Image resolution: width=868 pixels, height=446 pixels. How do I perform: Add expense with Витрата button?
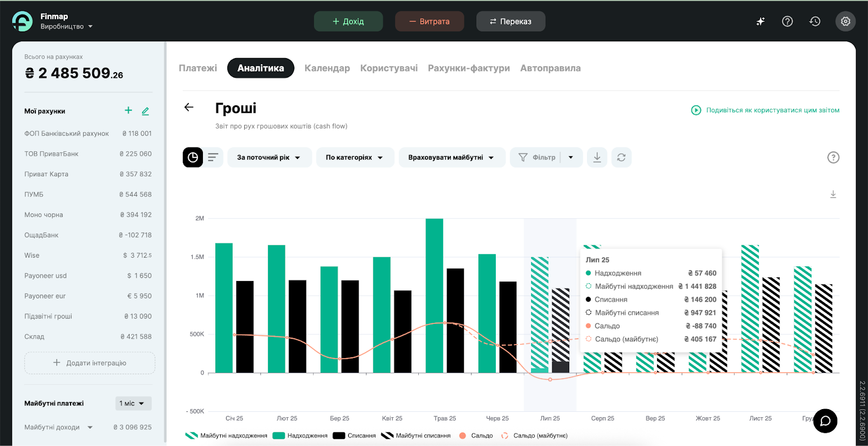click(430, 21)
